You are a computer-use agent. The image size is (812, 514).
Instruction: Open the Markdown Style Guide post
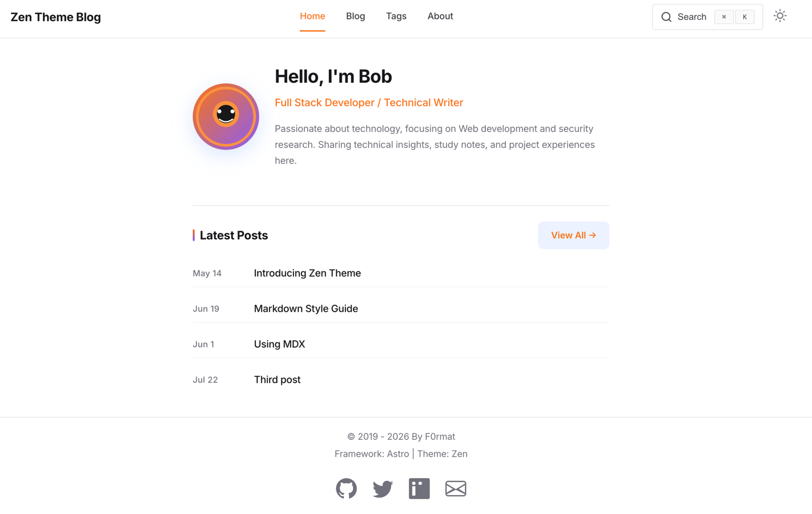pos(306,308)
